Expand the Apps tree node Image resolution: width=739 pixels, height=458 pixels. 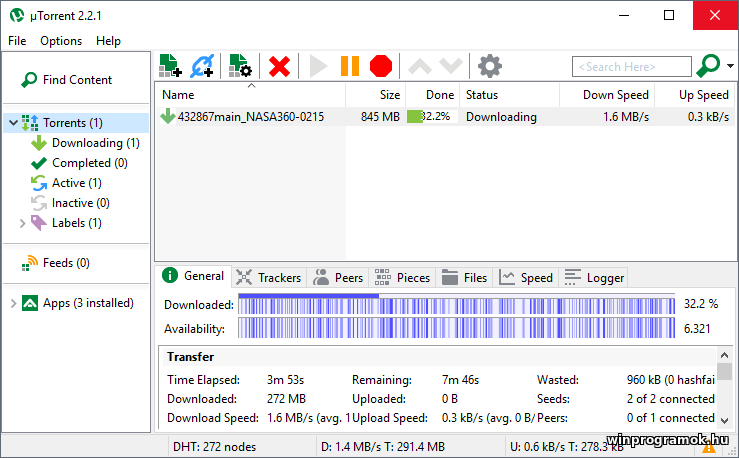12,303
